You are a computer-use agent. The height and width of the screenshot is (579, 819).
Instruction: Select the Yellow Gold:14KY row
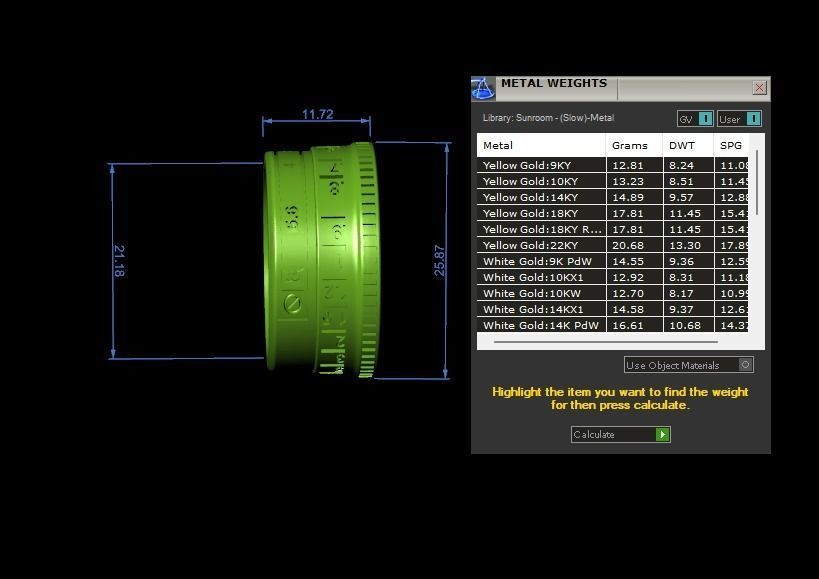point(612,197)
